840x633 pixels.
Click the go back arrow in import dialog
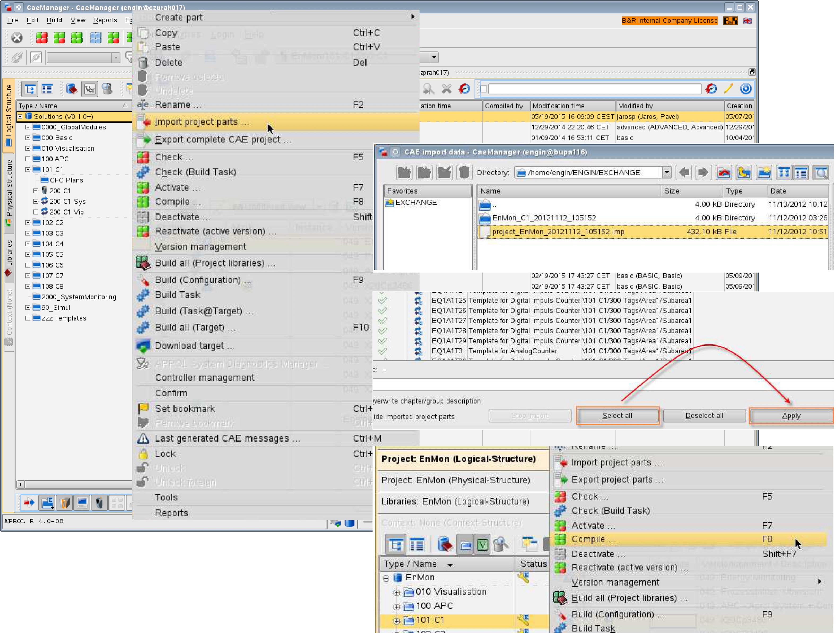pyautogui.click(x=684, y=173)
